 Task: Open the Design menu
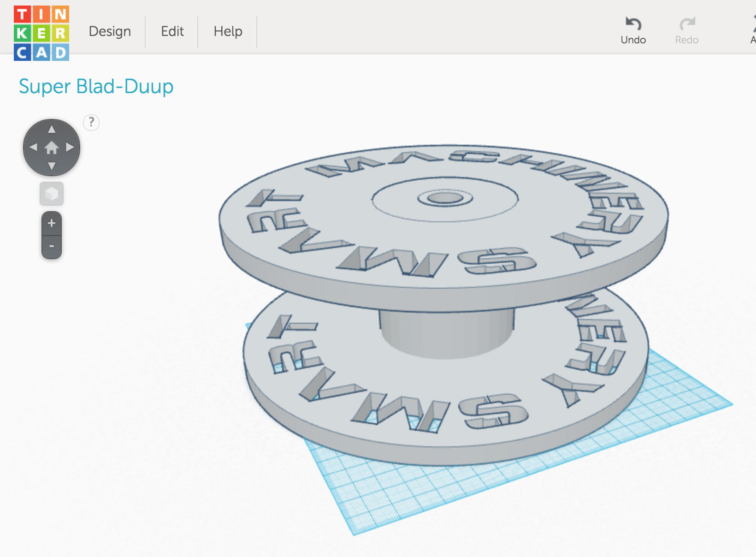110,31
